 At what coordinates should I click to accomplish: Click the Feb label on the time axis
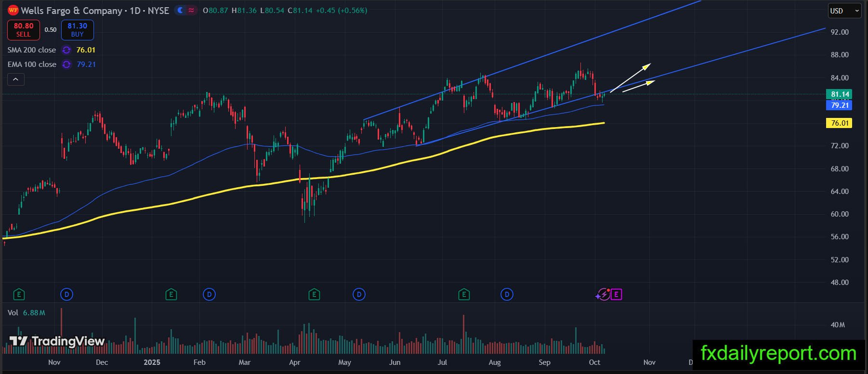point(199,362)
